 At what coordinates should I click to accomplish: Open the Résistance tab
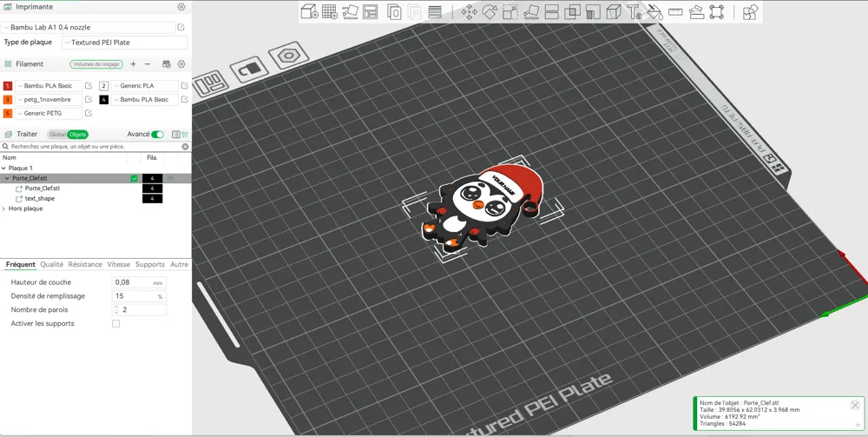coord(85,265)
